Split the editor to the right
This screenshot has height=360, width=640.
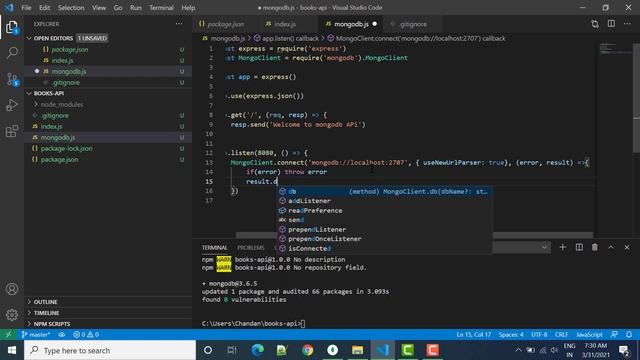pos(611,24)
